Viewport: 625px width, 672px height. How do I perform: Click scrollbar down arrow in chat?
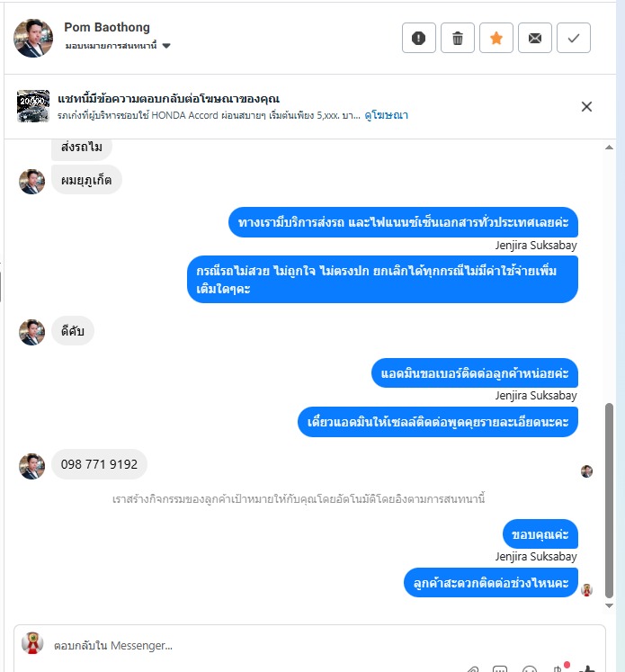pyautogui.click(x=609, y=605)
